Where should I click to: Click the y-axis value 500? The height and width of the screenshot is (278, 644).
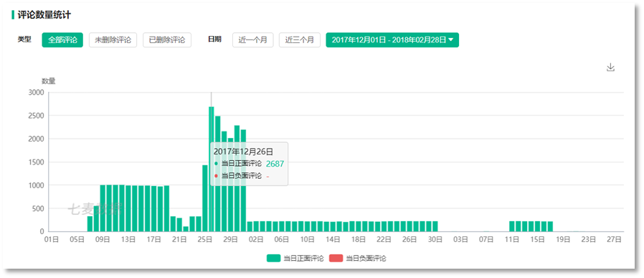[38, 208]
